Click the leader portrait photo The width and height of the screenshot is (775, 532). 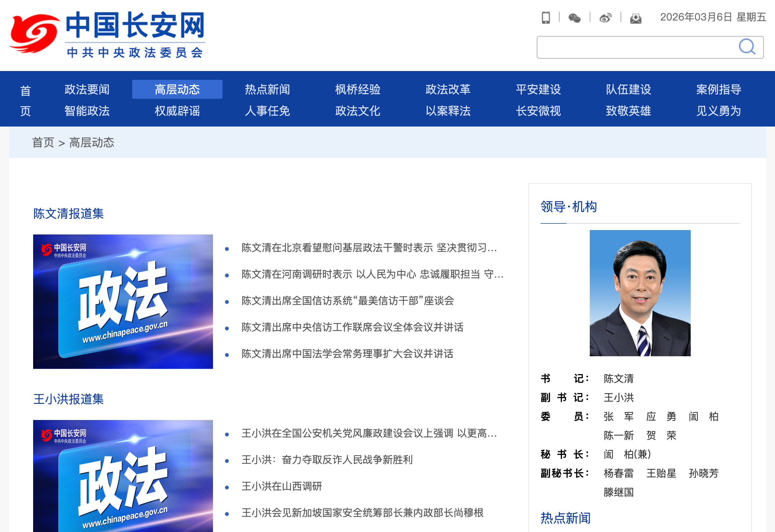[x=640, y=293]
